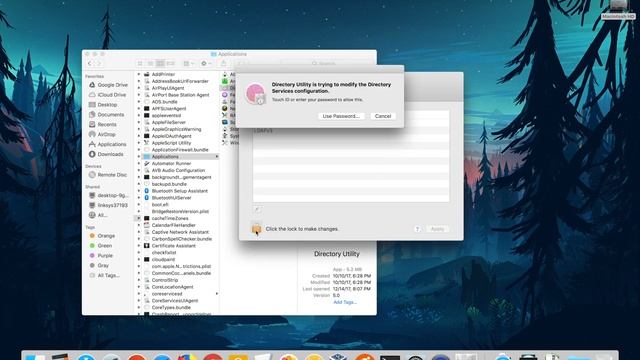
Task: Open the Finder action gear dropdown
Action: (x=206, y=64)
